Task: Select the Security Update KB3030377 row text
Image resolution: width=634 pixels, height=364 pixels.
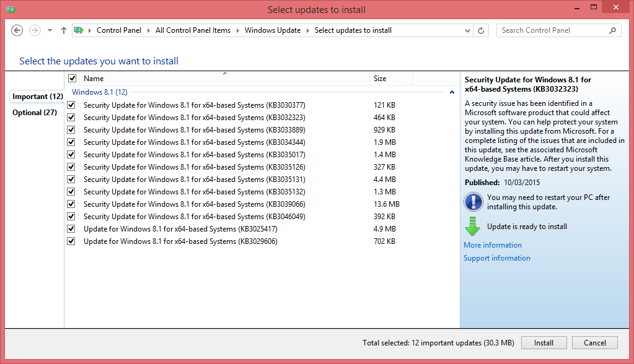Action: [195, 105]
